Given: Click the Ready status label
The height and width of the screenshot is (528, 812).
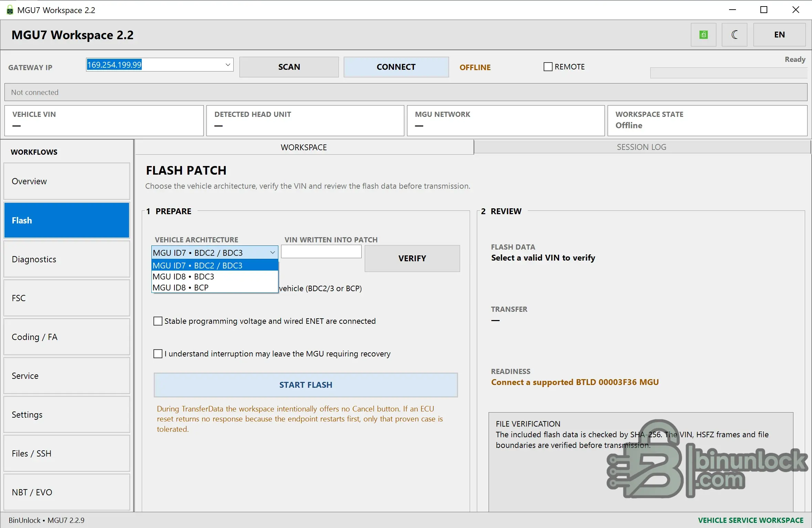Looking at the screenshot, I should tap(795, 59).
